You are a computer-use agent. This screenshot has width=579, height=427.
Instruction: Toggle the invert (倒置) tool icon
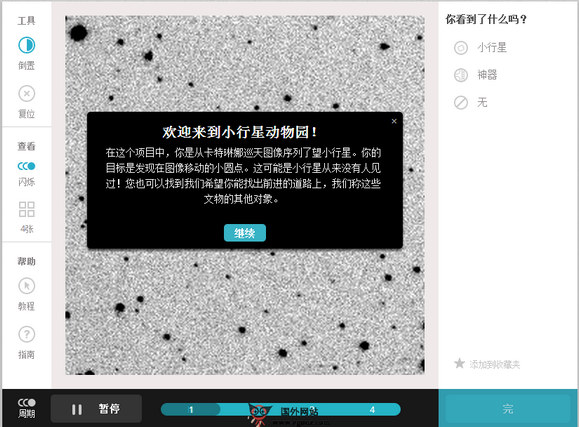27,45
